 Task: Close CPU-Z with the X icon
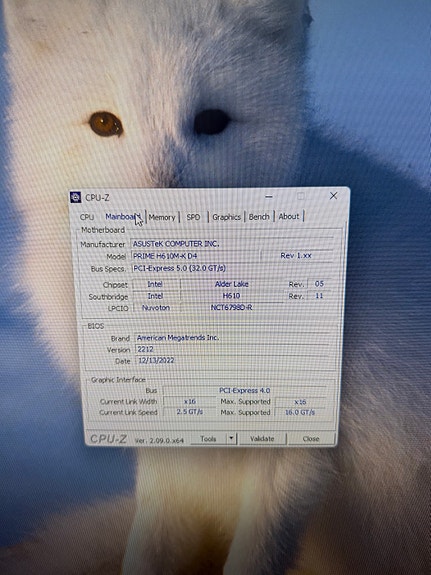(333, 196)
